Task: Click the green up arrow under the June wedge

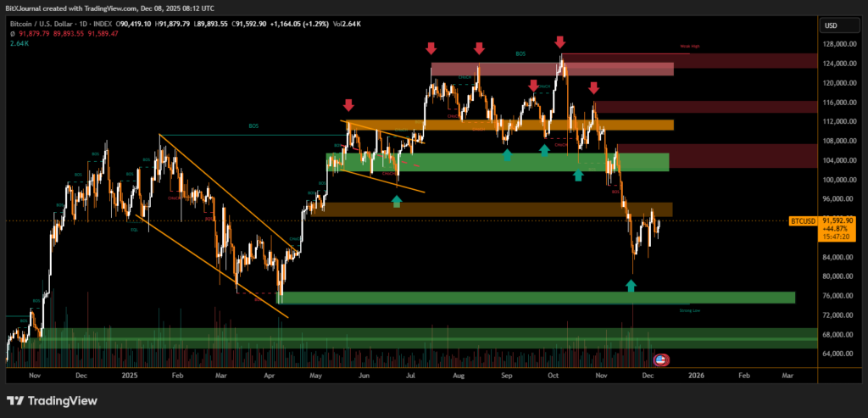Action: pyautogui.click(x=396, y=201)
